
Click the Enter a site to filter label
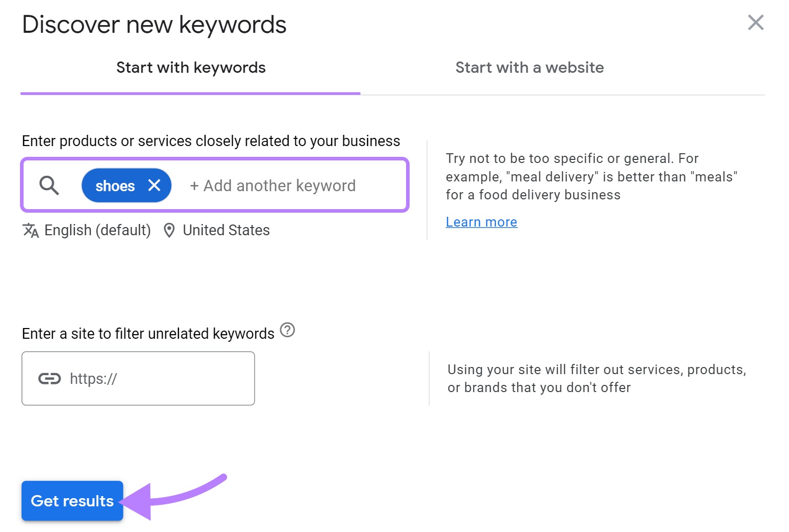[148, 334]
